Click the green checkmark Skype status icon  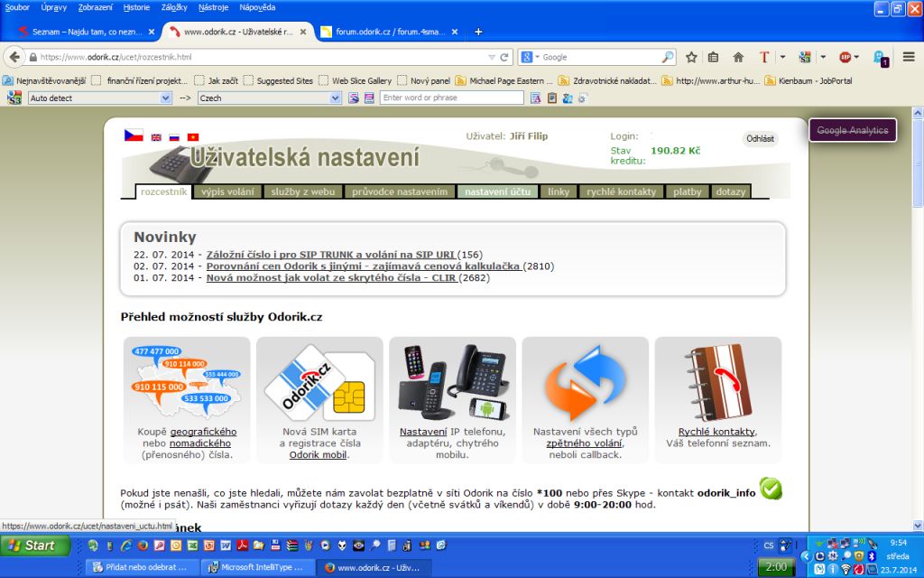pyautogui.click(x=771, y=489)
